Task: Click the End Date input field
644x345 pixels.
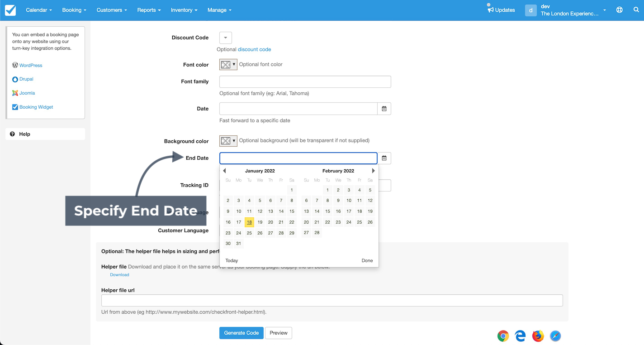Action: [298, 158]
